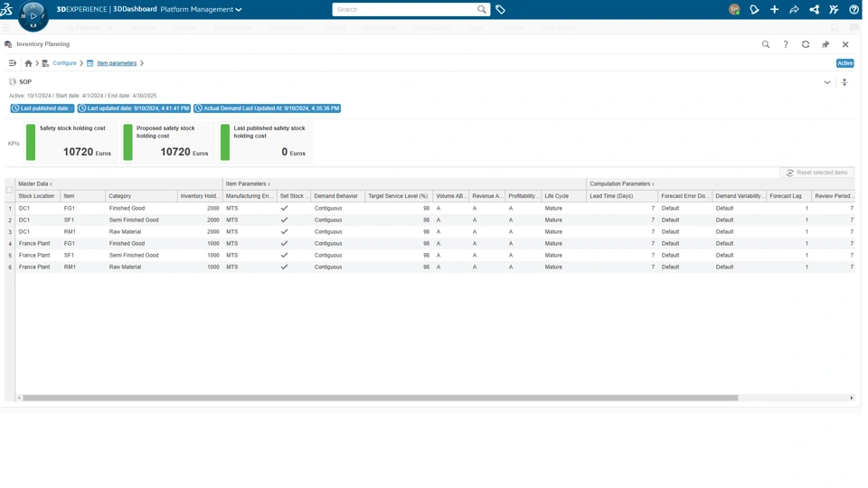
Task: Open the social network share icon
Action: [x=814, y=9]
